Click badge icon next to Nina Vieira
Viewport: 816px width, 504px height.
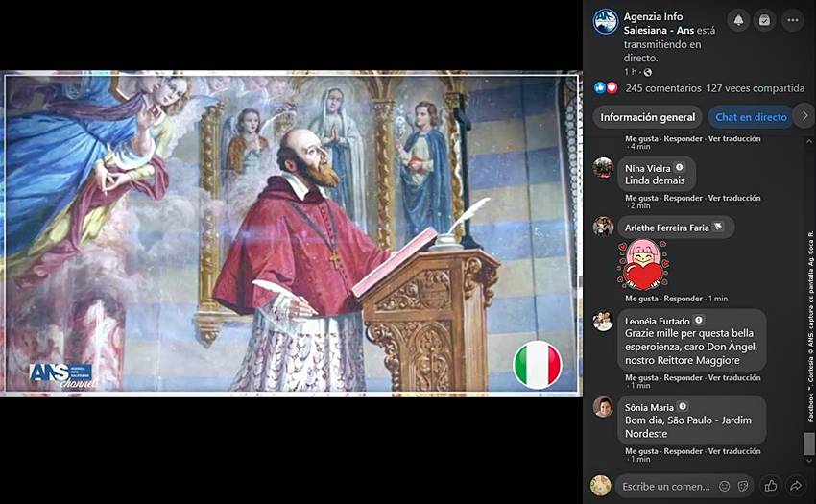coord(679,168)
